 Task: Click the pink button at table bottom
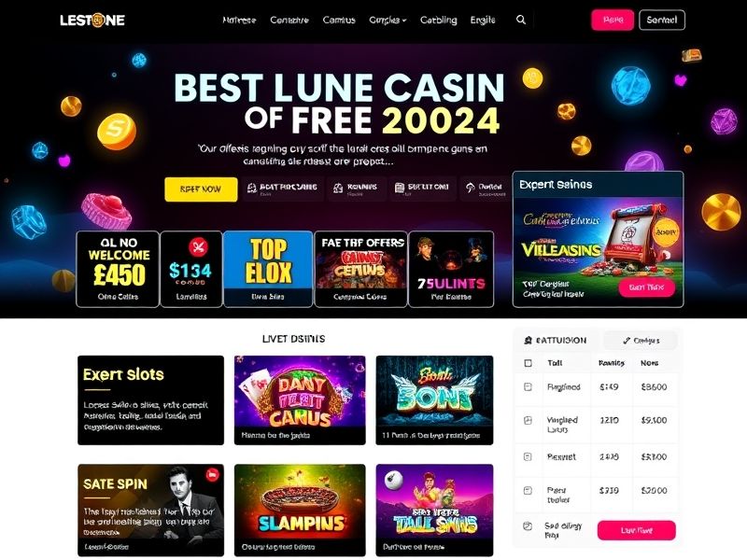pos(637,530)
